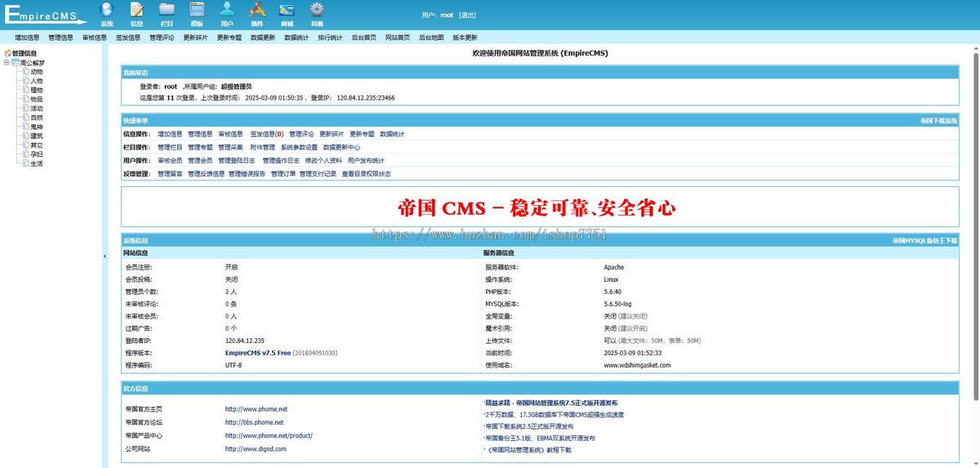Screen dimensions: 980x468
Task: Select 后台地图 in the top sub-menu bar
Action: [x=431, y=38]
